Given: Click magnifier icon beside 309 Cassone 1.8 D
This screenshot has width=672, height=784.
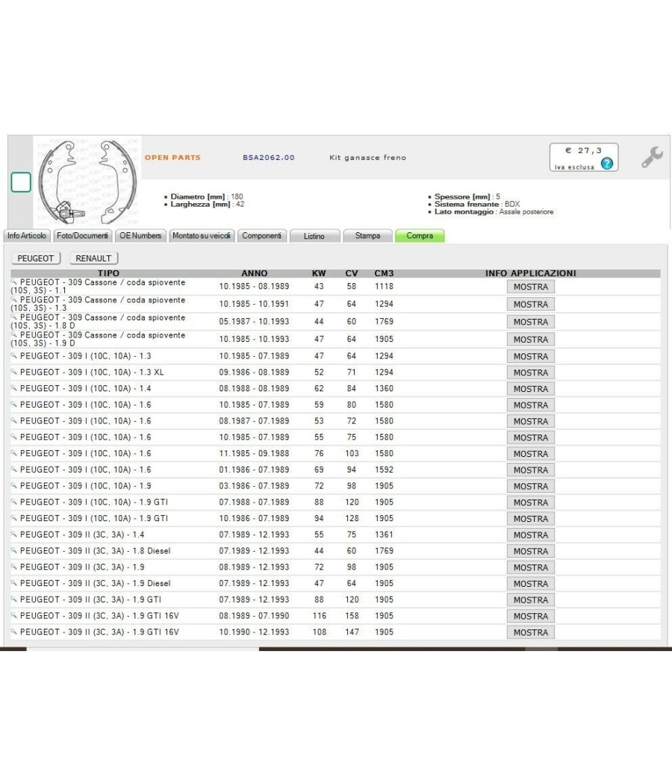Looking at the screenshot, I should [x=14, y=317].
